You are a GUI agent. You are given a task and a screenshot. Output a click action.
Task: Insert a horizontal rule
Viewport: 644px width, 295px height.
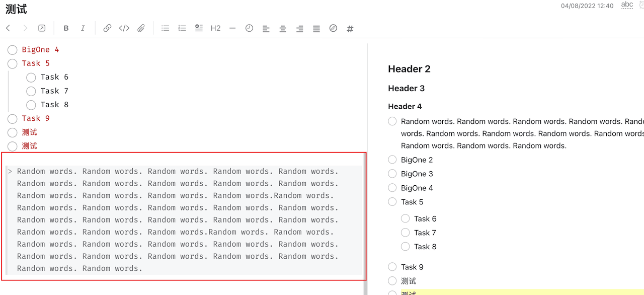point(232,28)
